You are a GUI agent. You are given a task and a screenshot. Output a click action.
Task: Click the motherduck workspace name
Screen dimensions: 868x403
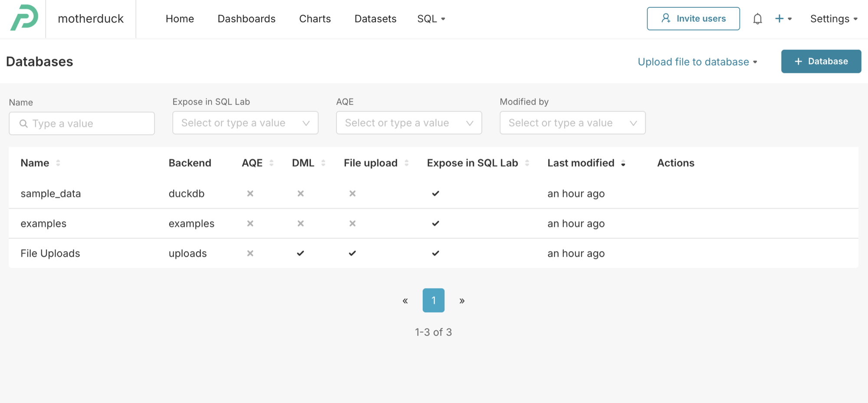tap(91, 19)
